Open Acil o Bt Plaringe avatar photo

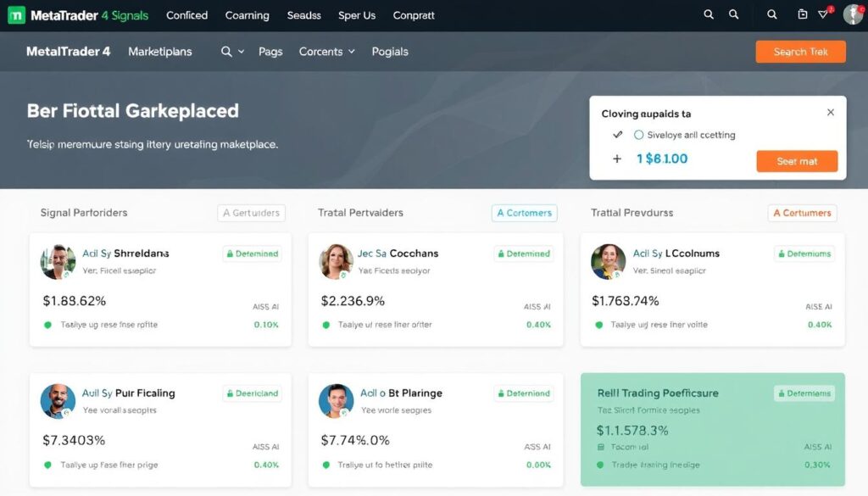tap(336, 401)
